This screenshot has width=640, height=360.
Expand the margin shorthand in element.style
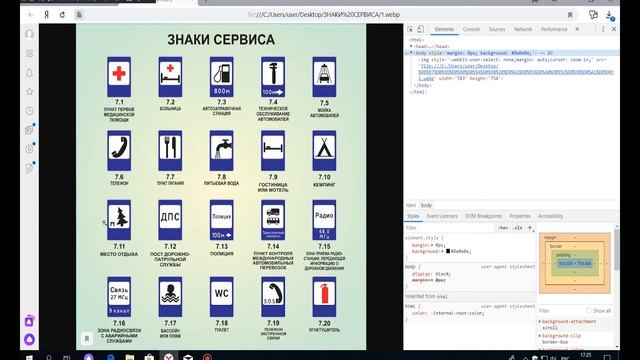[x=432, y=245]
